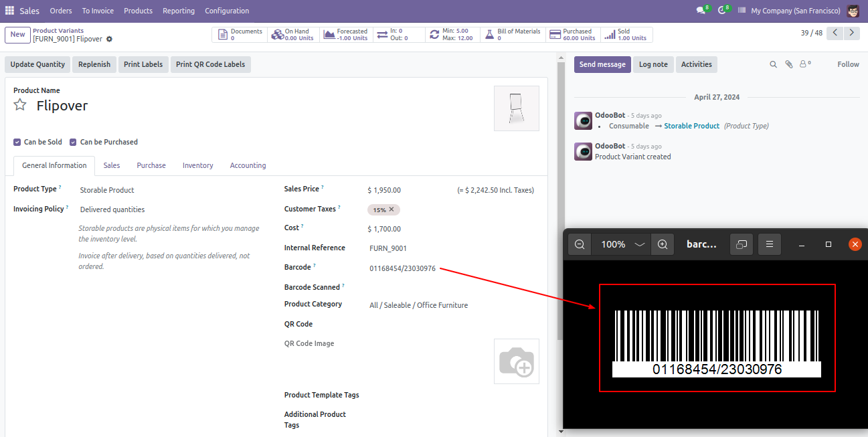Click the Barcode field value
Viewport: 868px width, 437px height.
click(x=403, y=268)
